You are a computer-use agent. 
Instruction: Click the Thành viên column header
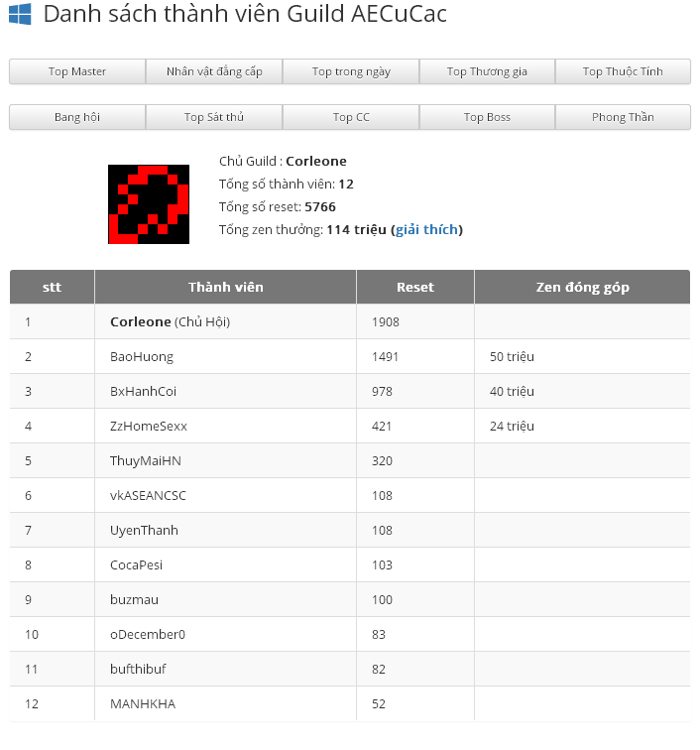226,288
